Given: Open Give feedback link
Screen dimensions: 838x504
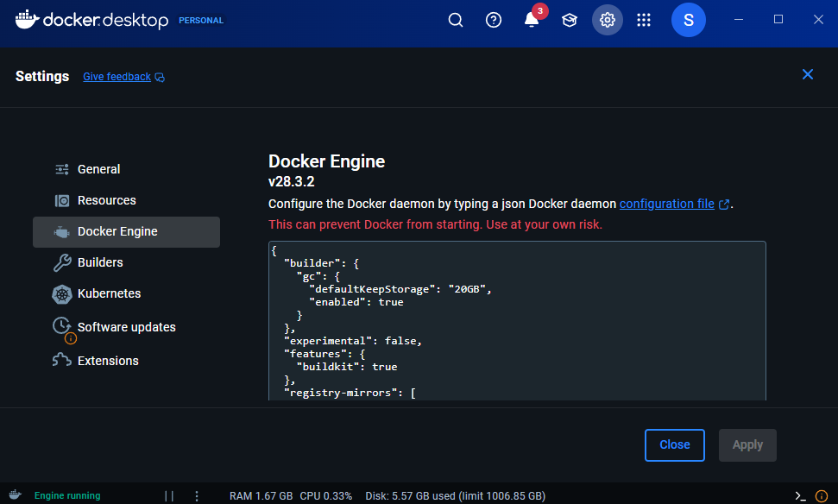Looking at the screenshot, I should click(x=117, y=77).
